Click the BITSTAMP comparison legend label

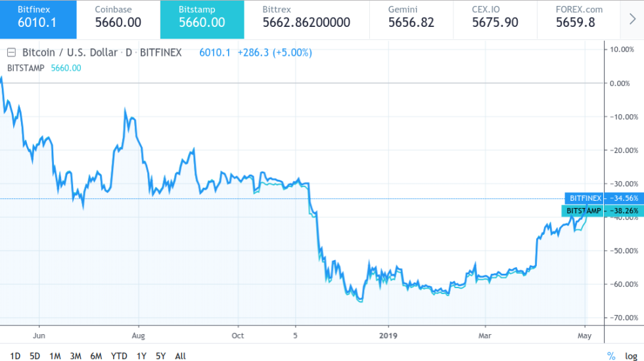[26, 68]
